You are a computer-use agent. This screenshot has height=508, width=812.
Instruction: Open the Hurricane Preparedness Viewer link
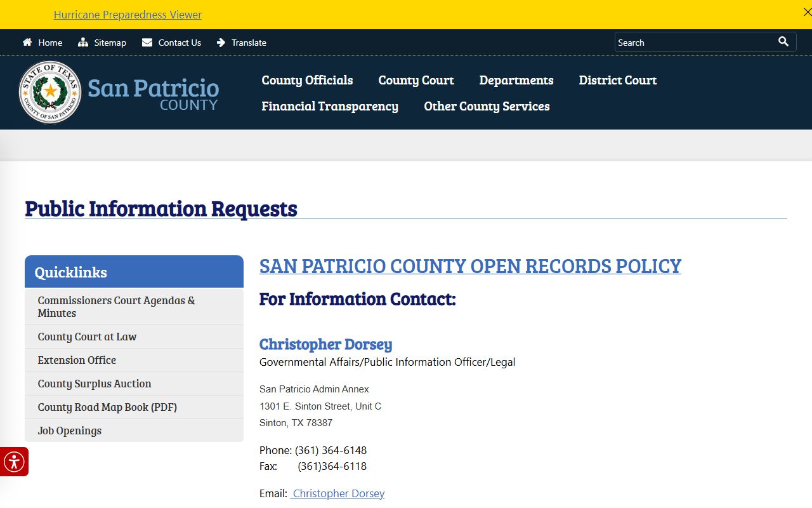click(x=128, y=15)
